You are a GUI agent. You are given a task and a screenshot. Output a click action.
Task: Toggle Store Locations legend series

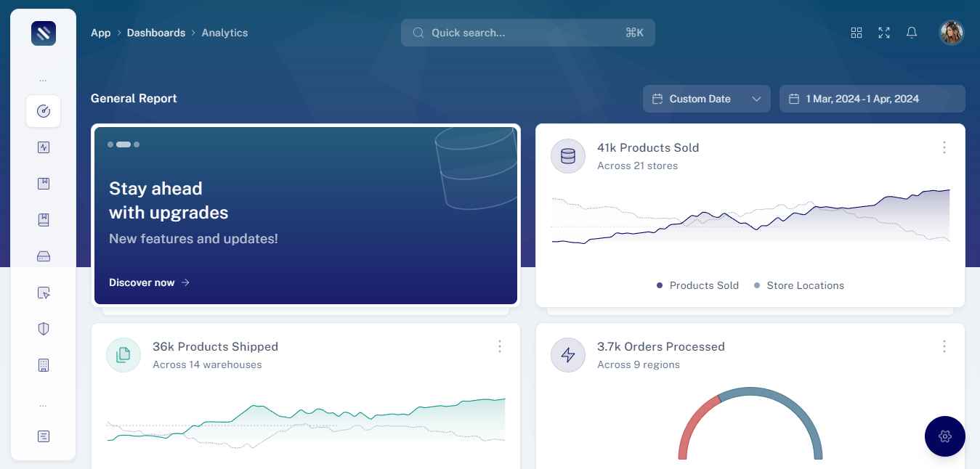pyautogui.click(x=799, y=285)
